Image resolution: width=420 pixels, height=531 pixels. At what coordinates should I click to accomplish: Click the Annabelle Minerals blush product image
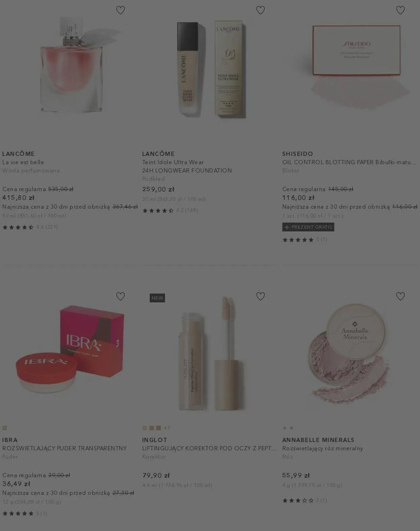(x=349, y=353)
